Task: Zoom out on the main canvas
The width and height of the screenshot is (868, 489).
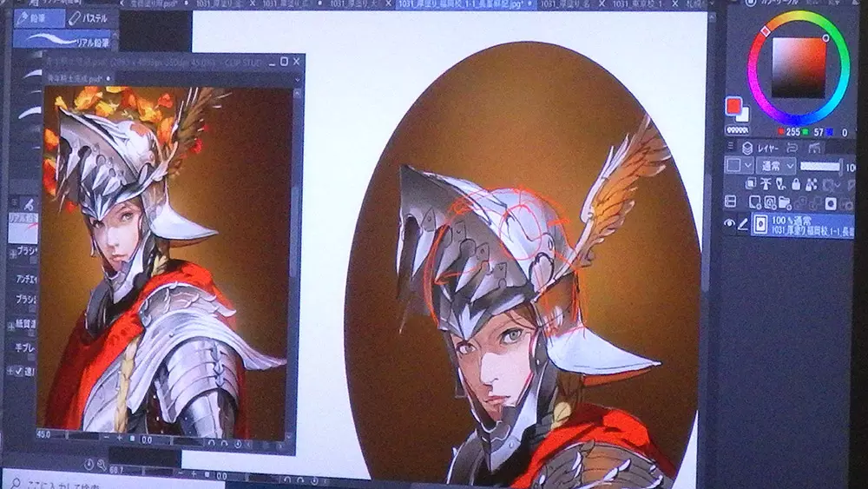Action: tap(182, 473)
